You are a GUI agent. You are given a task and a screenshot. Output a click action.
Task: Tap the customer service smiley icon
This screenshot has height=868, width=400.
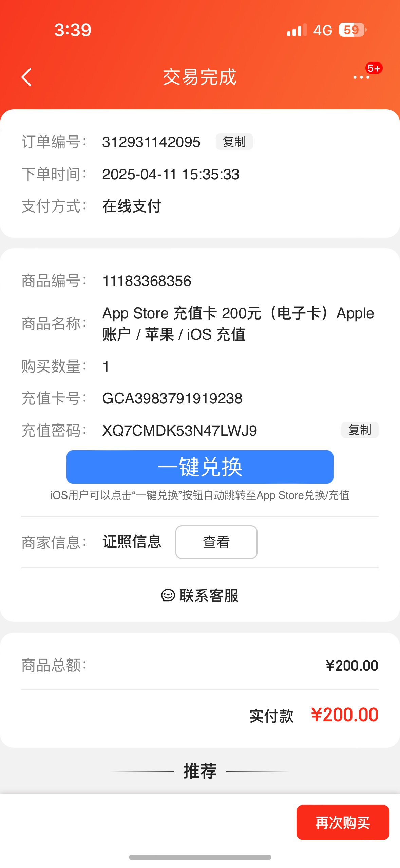click(168, 595)
